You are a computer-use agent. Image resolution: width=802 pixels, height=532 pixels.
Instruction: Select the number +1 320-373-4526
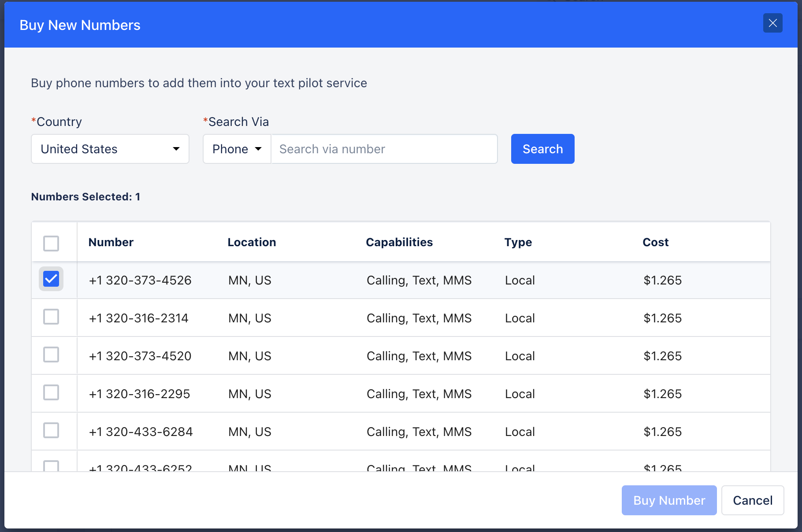(x=140, y=280)
